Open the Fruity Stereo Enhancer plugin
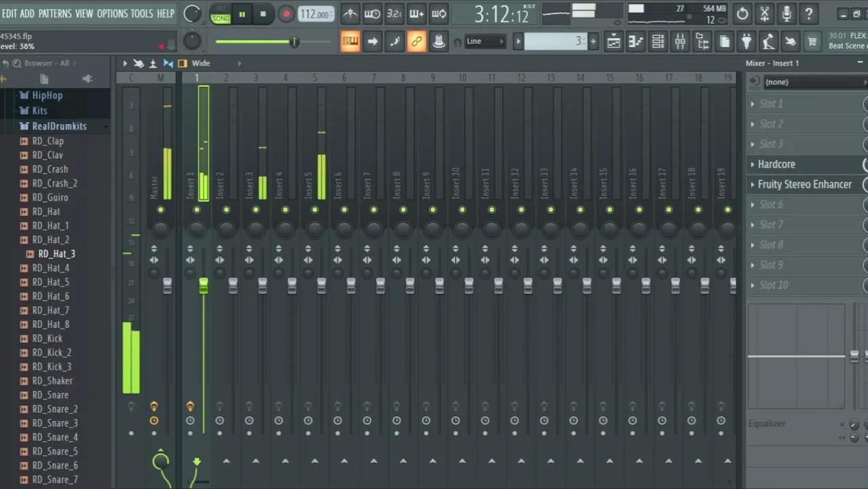 [x=805, y=185]
